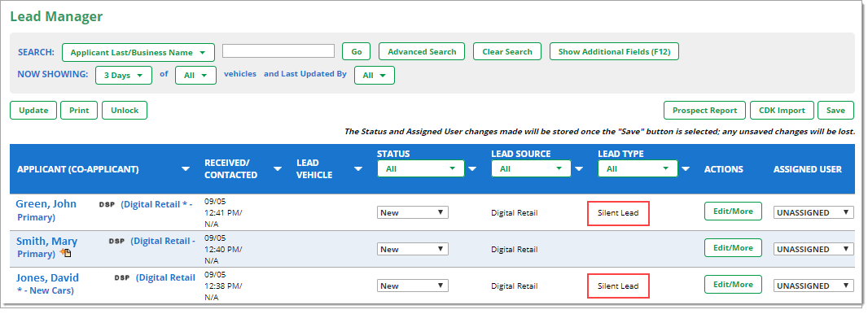This screenshot has height=314, width=868.
Task: Click the Lead Manager heading
Action: tap(56, 16)
